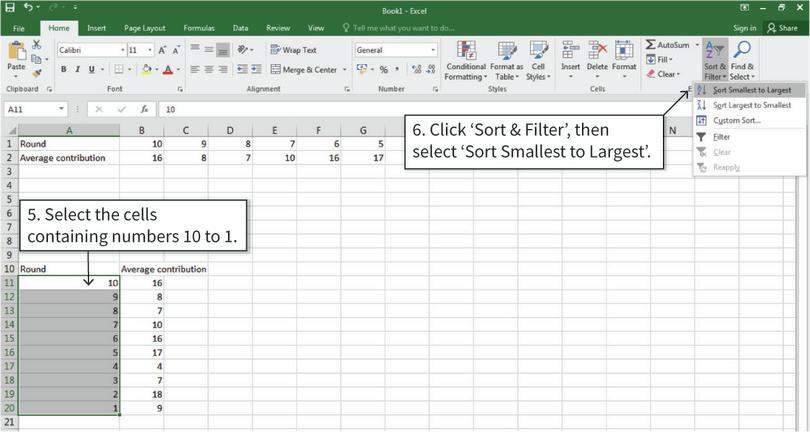The image size is (810, 432).
Task: Open Format cells menu
Action: pos(624,61)
